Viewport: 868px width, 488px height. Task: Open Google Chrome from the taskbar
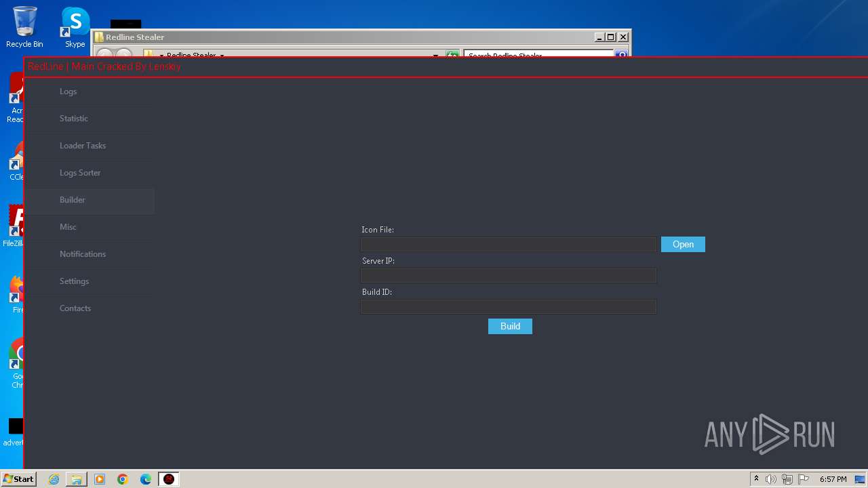pos(123,479)
